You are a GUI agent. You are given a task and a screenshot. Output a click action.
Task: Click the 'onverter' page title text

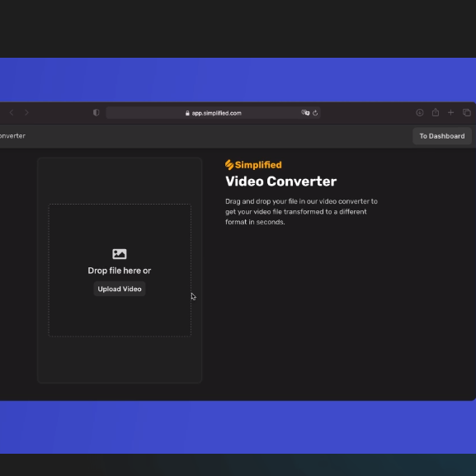(12, 135)
